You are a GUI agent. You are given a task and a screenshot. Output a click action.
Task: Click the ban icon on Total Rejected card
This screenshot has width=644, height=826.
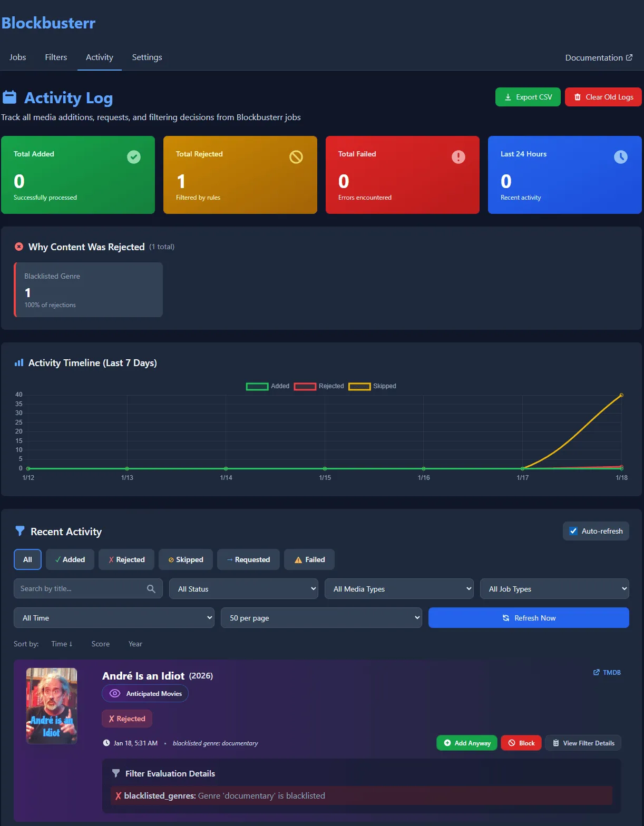pos(296,156)
